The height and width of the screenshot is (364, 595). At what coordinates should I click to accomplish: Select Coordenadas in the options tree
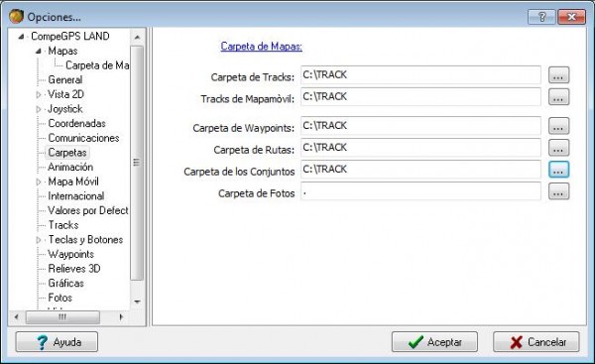coord(76,123)
